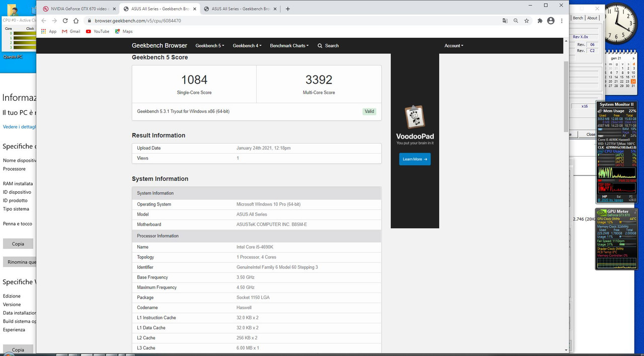The image size is (644, 356).
Task: Open the Questo PC desktop icon
Action: pyautogui.click(x=13, y=56)
